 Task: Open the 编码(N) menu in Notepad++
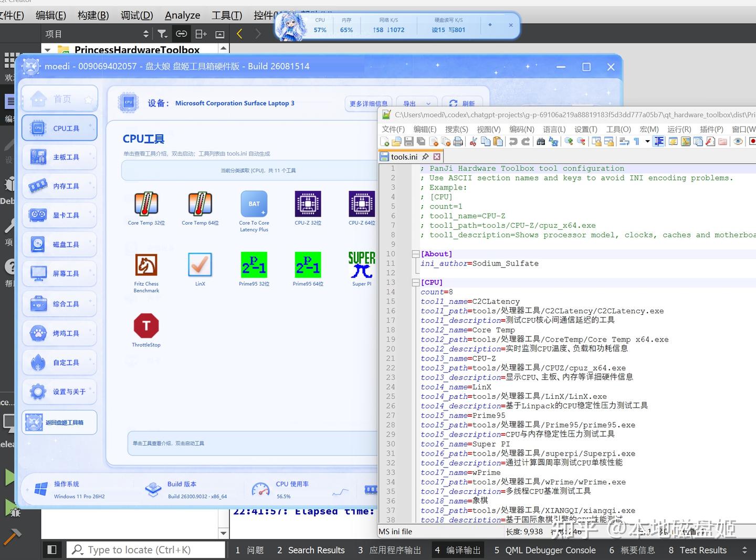pos(521,129)
